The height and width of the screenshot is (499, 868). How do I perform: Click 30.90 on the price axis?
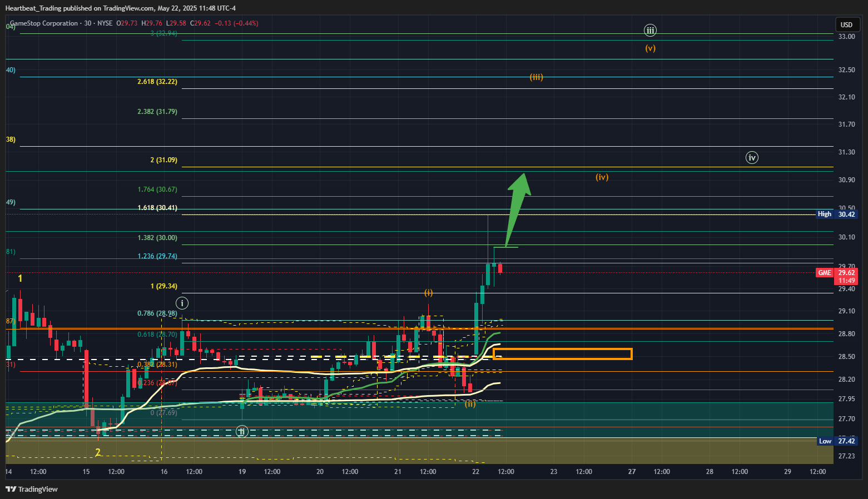coord(846,180)
